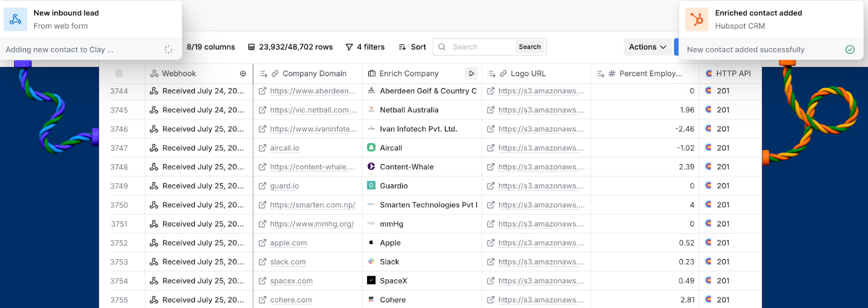Open Logo URL link in Apple row

[541, 243]
